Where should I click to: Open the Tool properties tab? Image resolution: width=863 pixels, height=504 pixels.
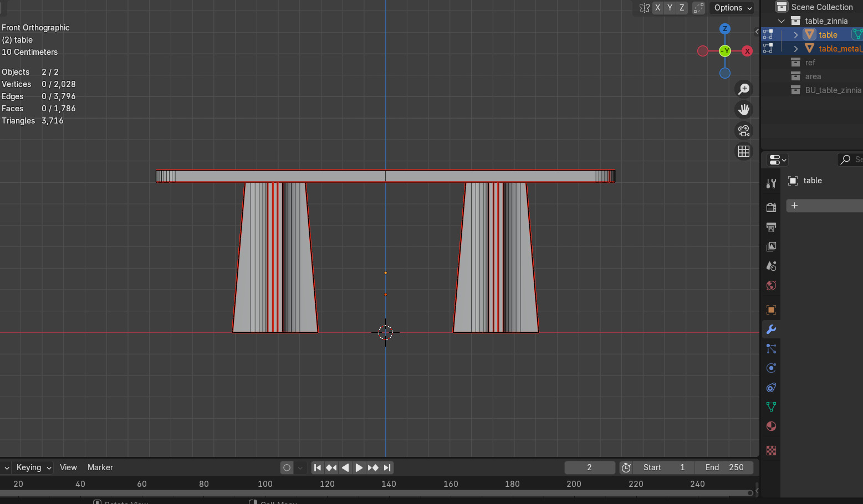point(771,183)
